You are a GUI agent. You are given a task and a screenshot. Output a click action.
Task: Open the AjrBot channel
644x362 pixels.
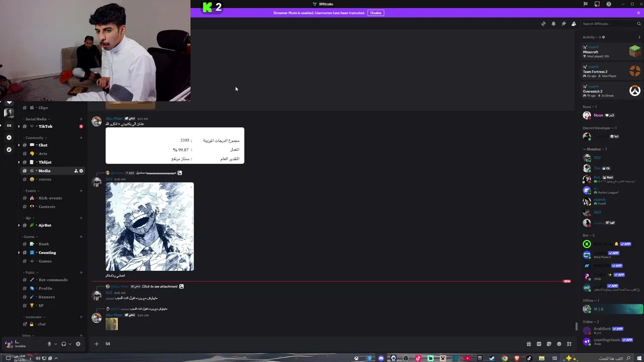(x=53, y=225)
